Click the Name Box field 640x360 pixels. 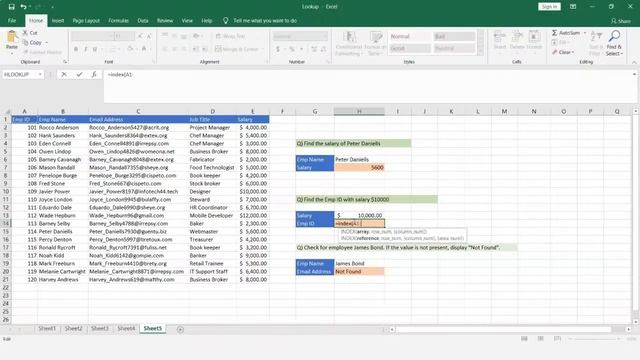[20, 74]
